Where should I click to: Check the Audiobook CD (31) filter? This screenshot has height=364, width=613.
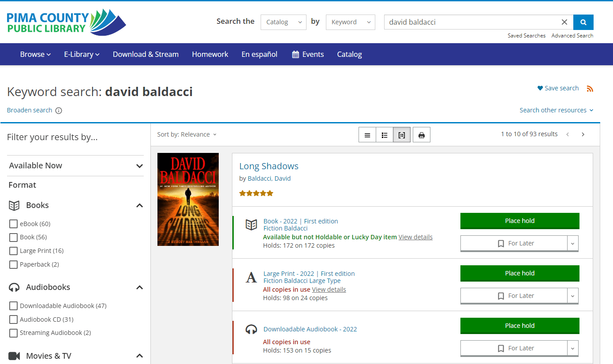pos(13,319)
